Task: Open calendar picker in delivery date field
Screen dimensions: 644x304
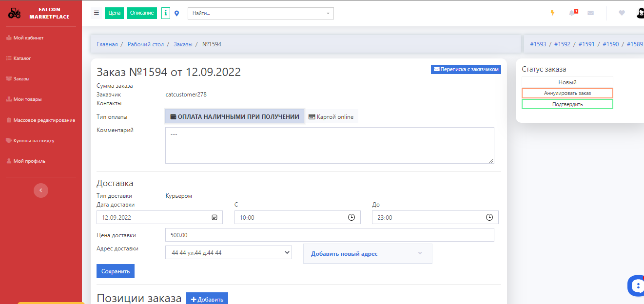Action: pyautogui.click(x=214, y=217)
